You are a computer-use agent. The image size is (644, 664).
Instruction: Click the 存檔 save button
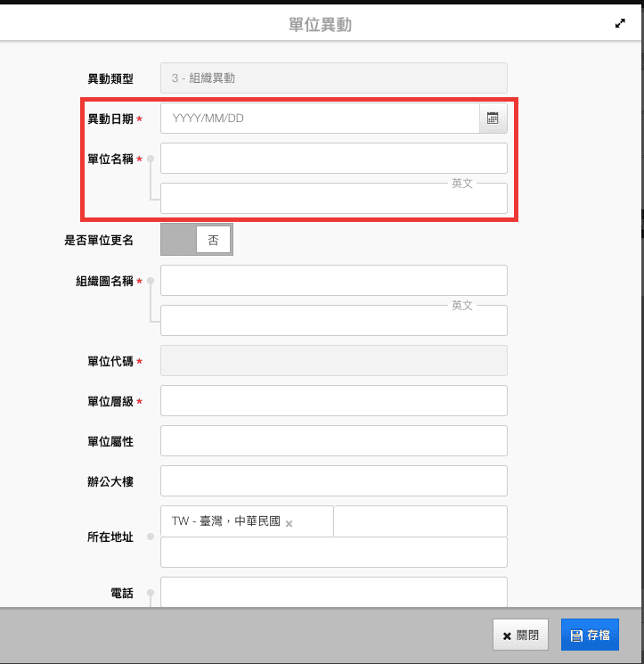[x=590, y=635]
